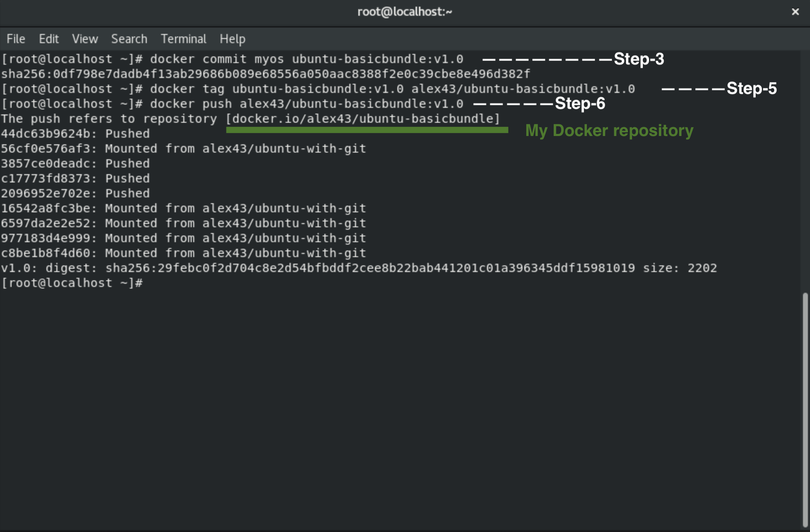Open the Search menu

(129, 39)
